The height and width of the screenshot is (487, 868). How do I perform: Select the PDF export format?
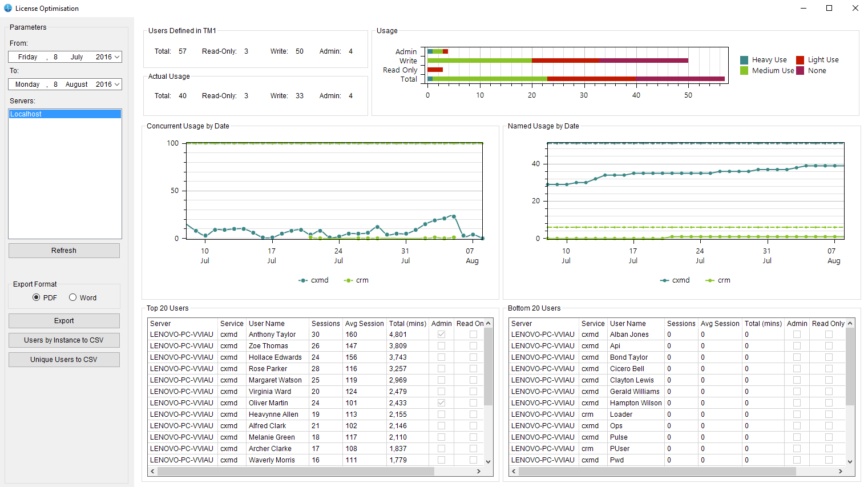click(36, 297)
